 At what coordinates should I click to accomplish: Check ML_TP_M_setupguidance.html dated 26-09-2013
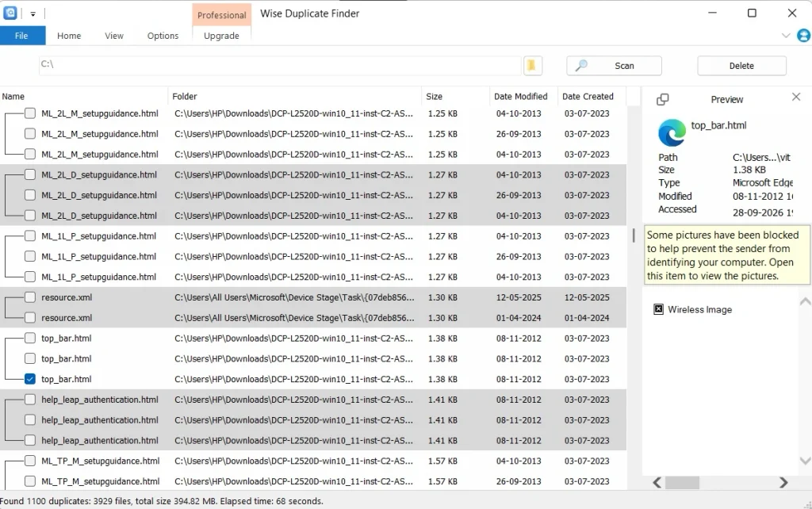click(x=30, y=481)
